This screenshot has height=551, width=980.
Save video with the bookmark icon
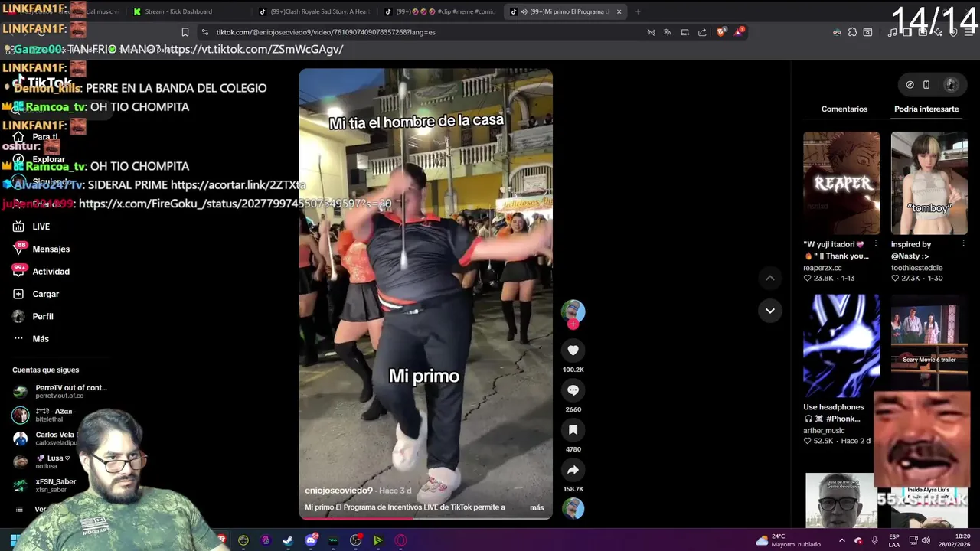tap(573, 430)
